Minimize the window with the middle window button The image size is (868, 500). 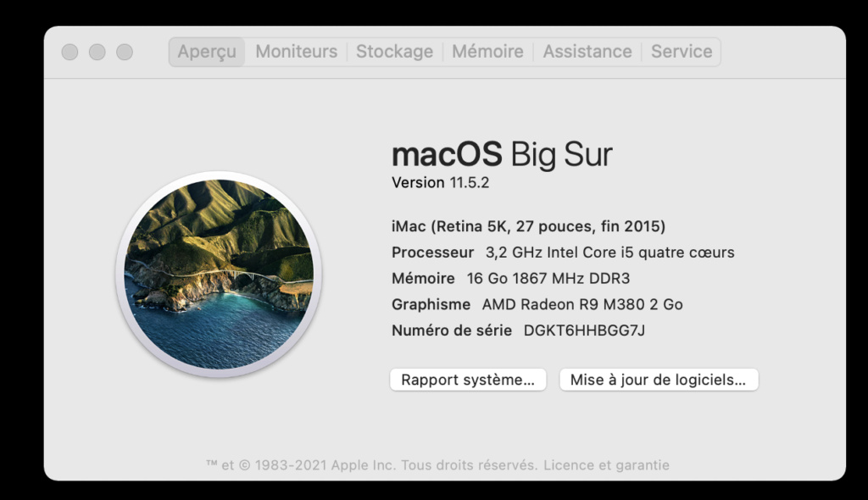[x=97, y=52]
